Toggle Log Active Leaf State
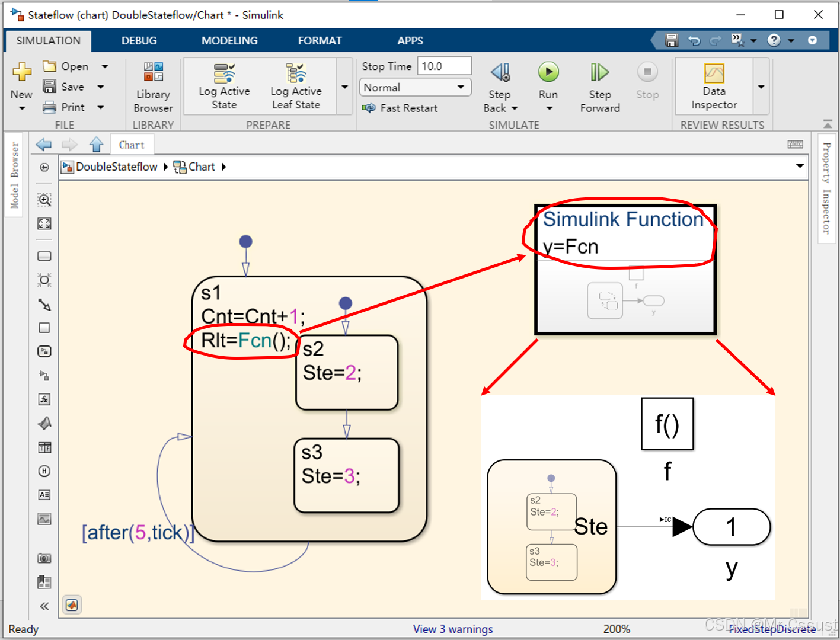 (x=296, y=87)
